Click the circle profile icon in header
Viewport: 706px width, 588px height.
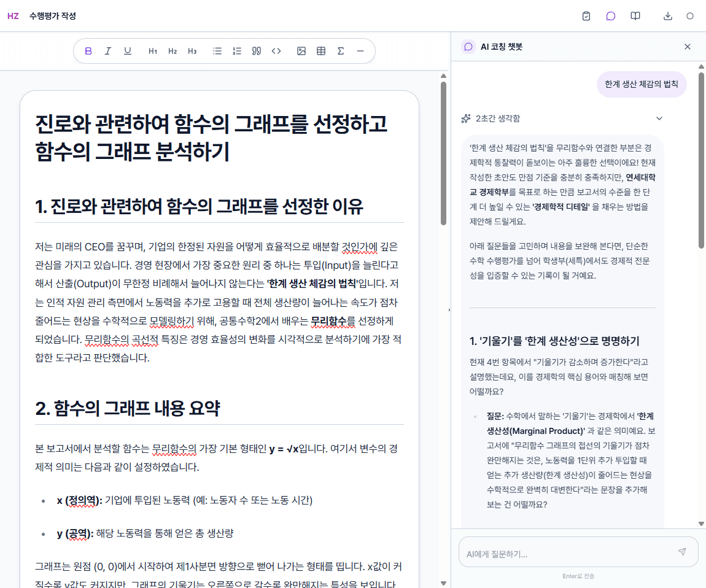690,16
